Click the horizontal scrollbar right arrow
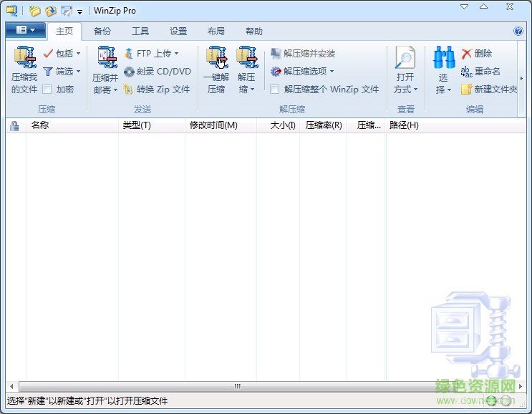Screen dimensions: 532x414 pos(521,386)
